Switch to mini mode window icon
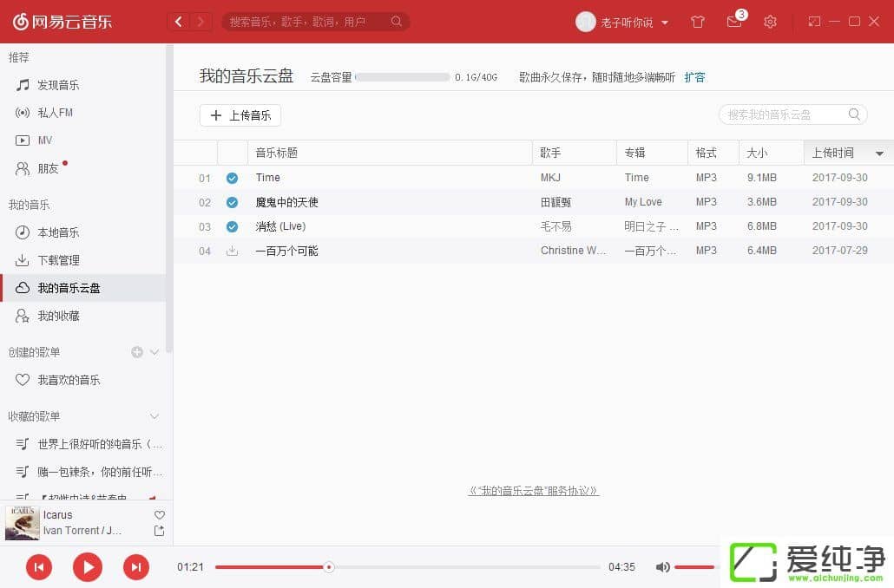 (814, 22)
